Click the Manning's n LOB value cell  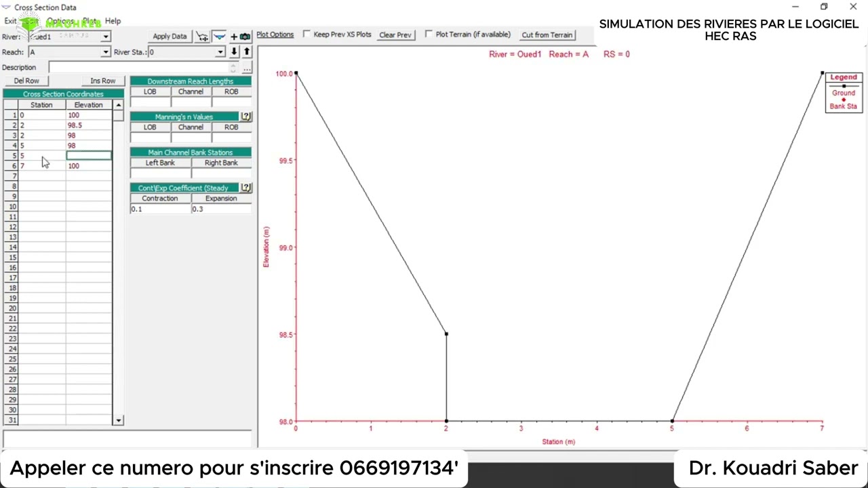(x=150, y=138)
